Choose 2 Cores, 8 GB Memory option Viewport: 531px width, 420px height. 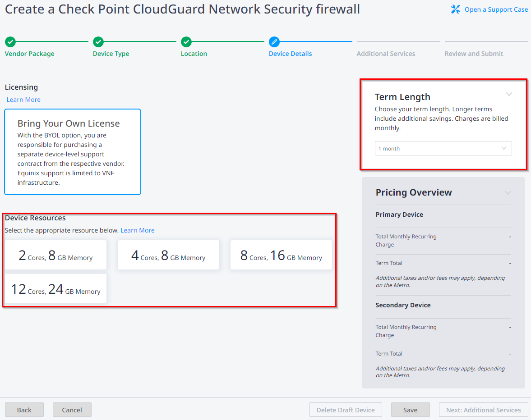[x=55, y=255]
